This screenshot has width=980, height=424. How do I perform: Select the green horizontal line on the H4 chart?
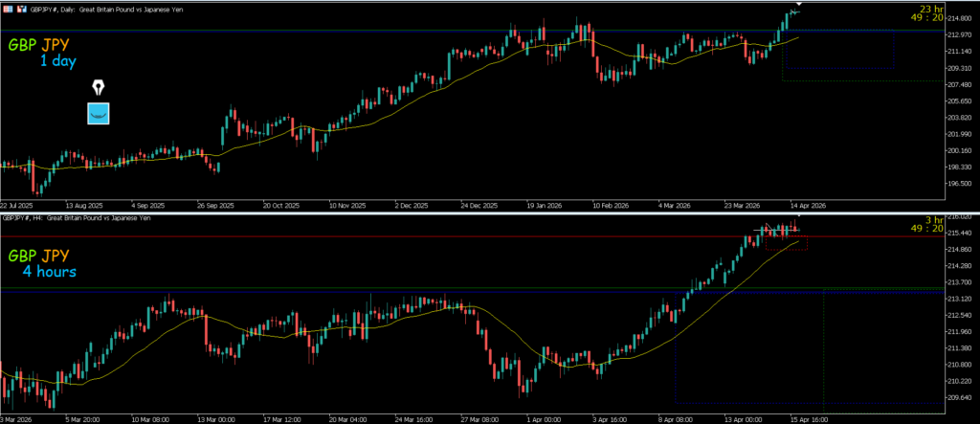coord(383,288)
